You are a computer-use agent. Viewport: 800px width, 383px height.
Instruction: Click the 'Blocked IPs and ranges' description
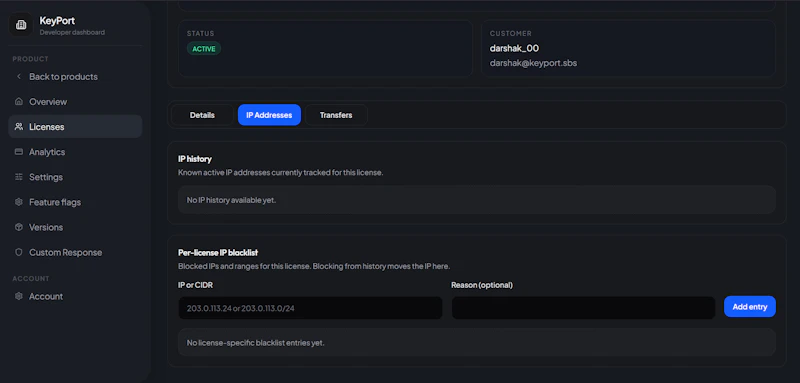314,266
